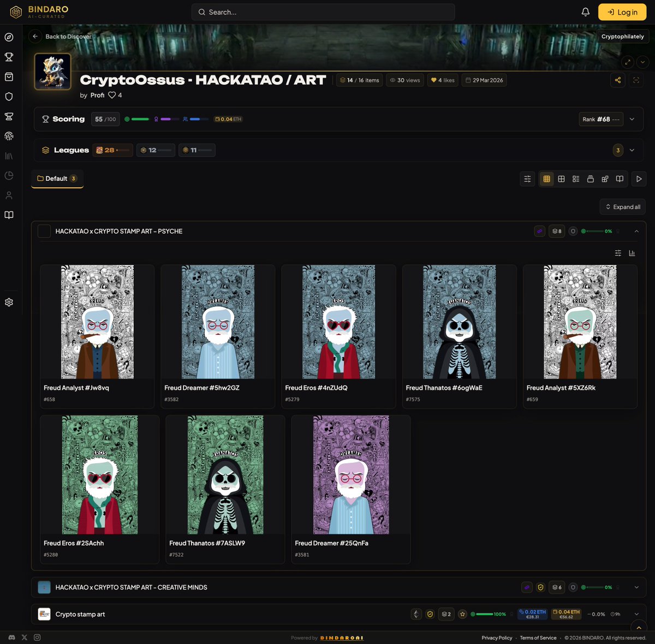Open the pie chart icon in sidebar
Viewport: 655px width, 644px height.
pos(9,175)
